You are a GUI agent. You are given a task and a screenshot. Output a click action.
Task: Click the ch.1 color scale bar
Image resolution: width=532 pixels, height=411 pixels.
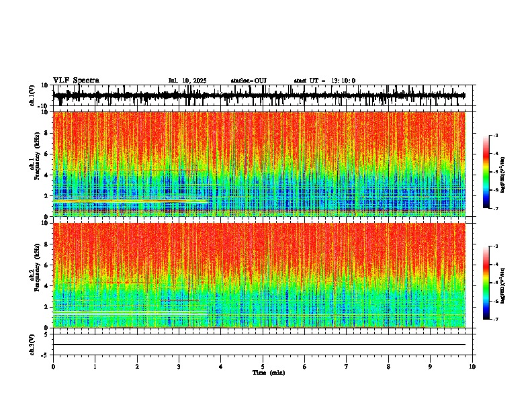pyautogui.click(x=486, y=172)
